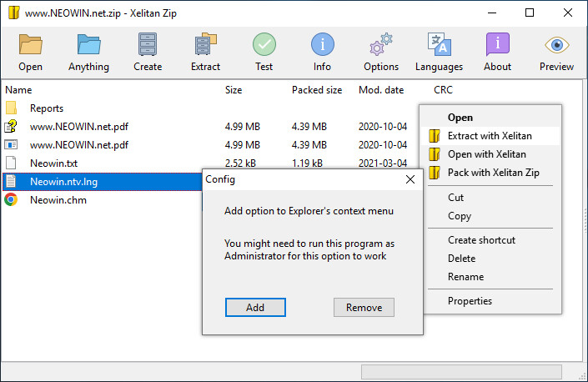Viewport: 588px width, 382px height.
Task: Sort by the Size column header
Action: pos(234,90)
